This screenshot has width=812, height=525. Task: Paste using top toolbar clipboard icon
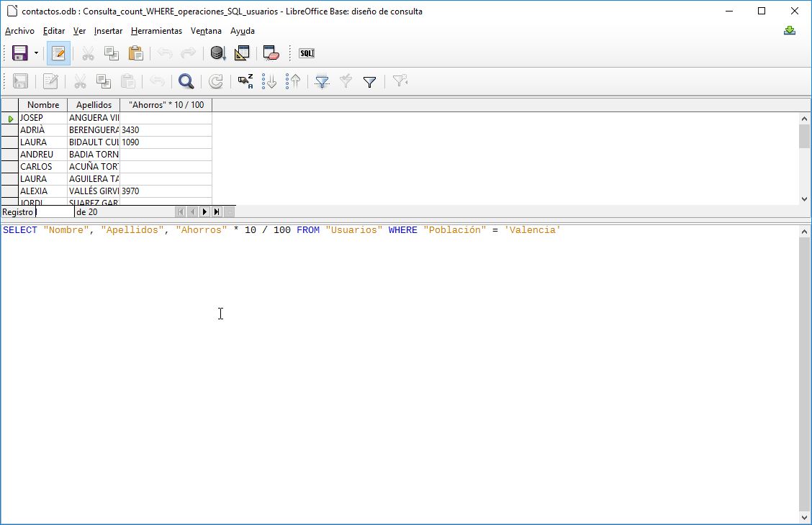(135, 53)
